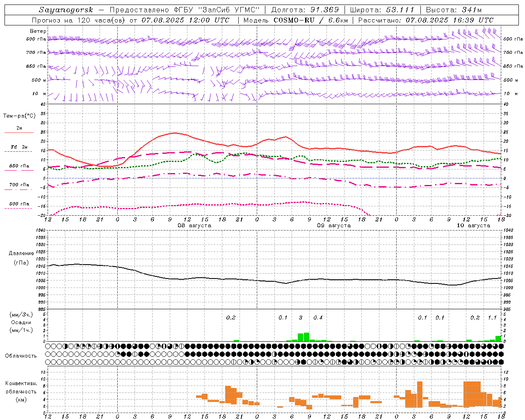Screen dimensions: 525x420
Task: Click the 'Высота: 341м' header value
Action: [454, 10]
